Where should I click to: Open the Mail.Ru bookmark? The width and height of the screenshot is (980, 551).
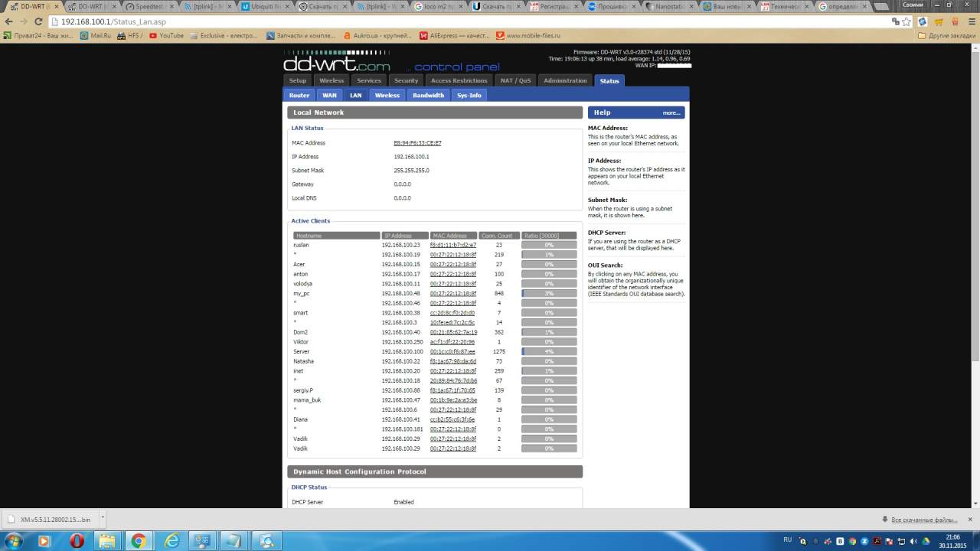[x=96, y=35]
